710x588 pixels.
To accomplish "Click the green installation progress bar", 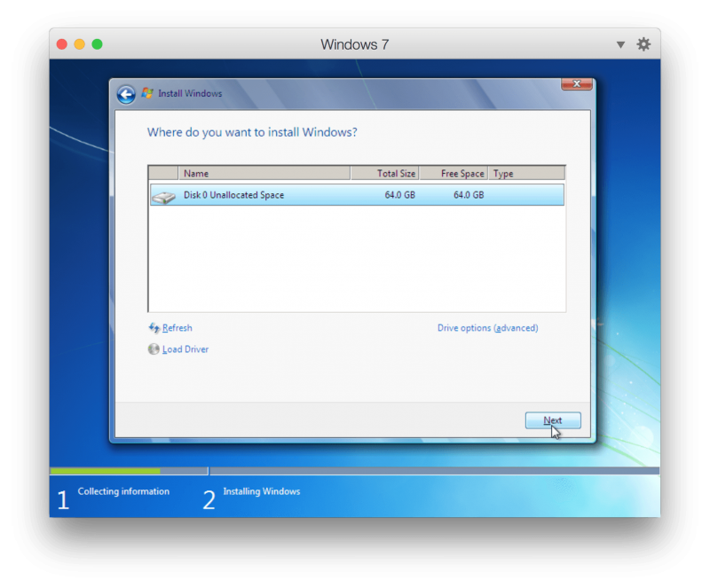I will point(106,471).
